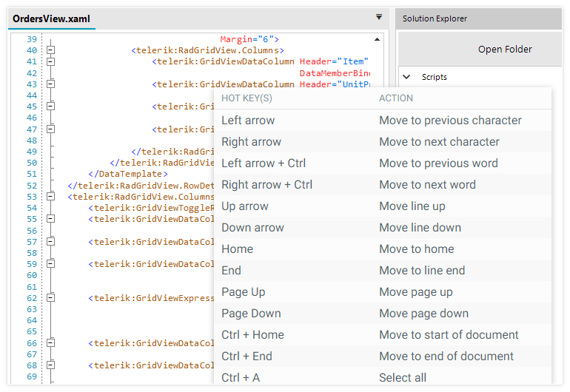Click Header="Item" attribute on line 41

tap(334, 61)
